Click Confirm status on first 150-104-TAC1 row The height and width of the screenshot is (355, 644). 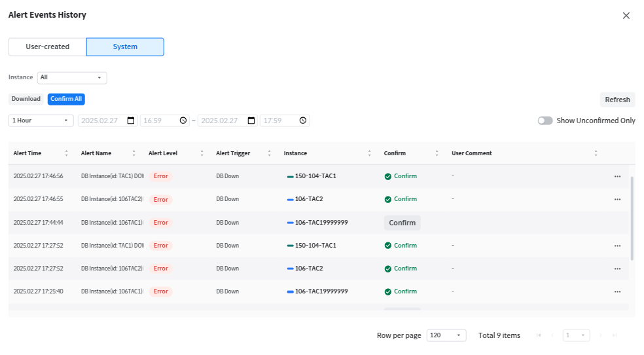coord(401,176)
